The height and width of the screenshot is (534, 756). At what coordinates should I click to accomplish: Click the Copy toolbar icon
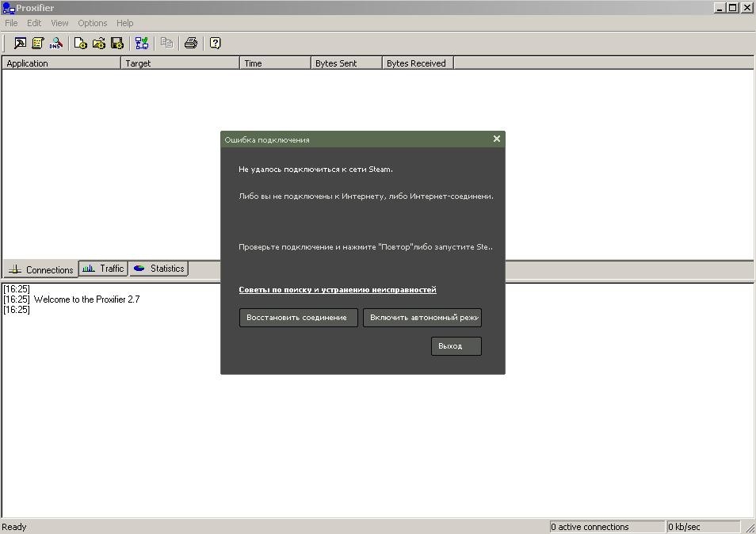click(167, 44)
